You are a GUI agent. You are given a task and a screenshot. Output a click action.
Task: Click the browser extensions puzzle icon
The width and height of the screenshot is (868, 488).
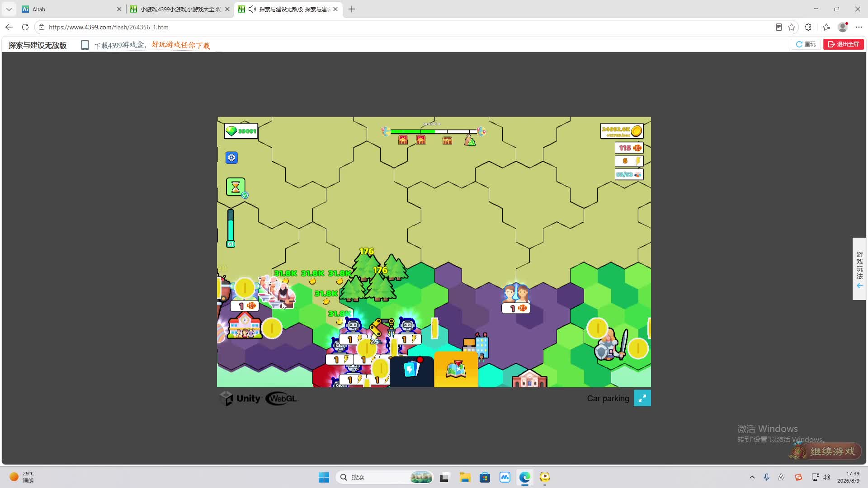(808, 27)
